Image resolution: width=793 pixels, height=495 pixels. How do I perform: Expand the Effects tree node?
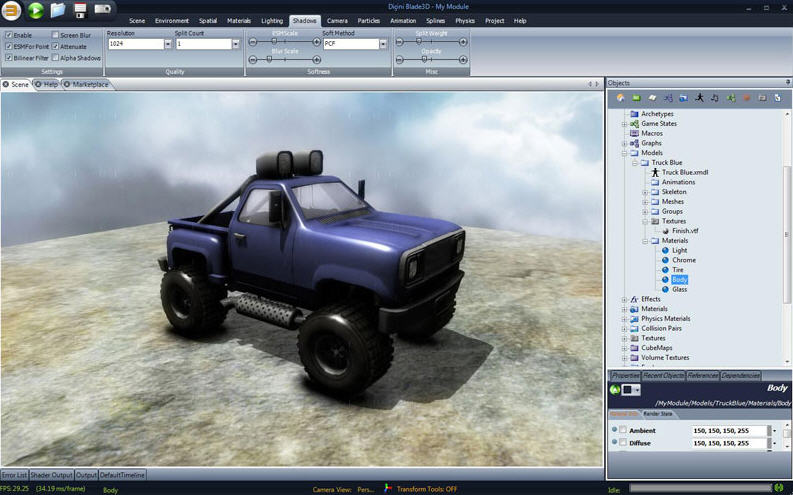[624, 299]
